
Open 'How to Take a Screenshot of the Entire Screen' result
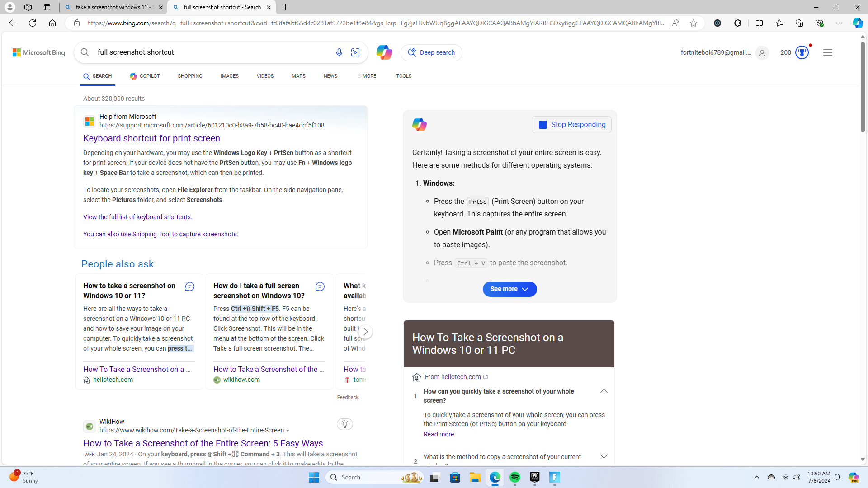coord(203,443)
